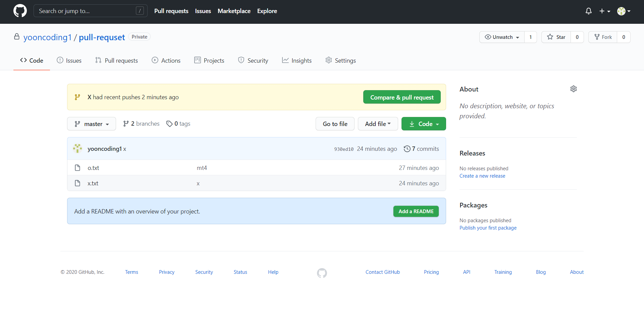Open the yooncoding1 owner link
The image size is (644, 310).
(x=47, y=37)
